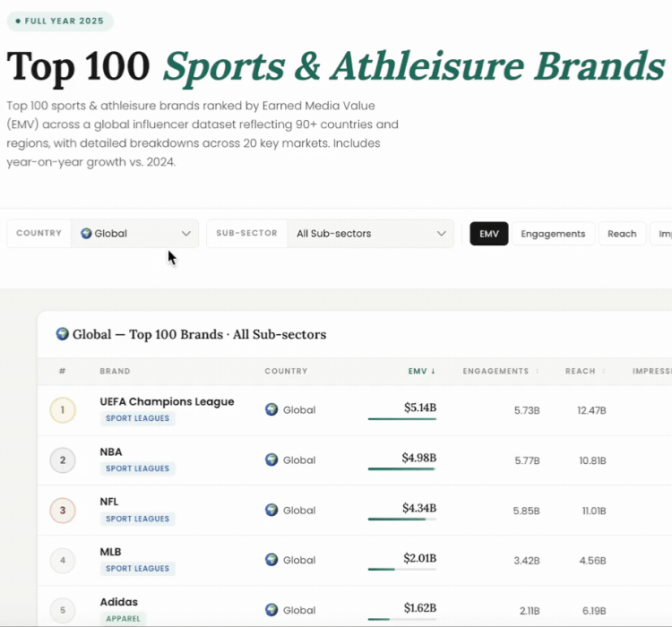Click Apparel tag under Adidas
This screenshot has width=672, height=627.
pyautogui.click(x=123, y=618)
